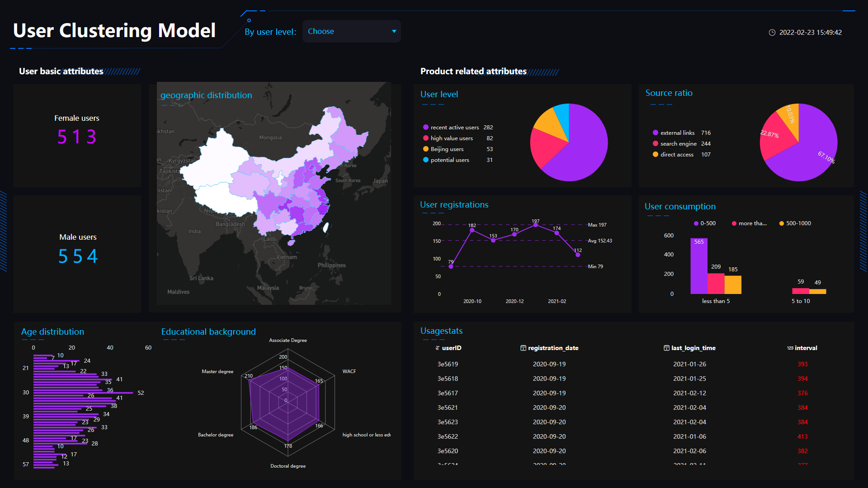Toggle 'search engine' legend entry
Image resolution: width=868 pixels, height=488 pixels.
681,144
